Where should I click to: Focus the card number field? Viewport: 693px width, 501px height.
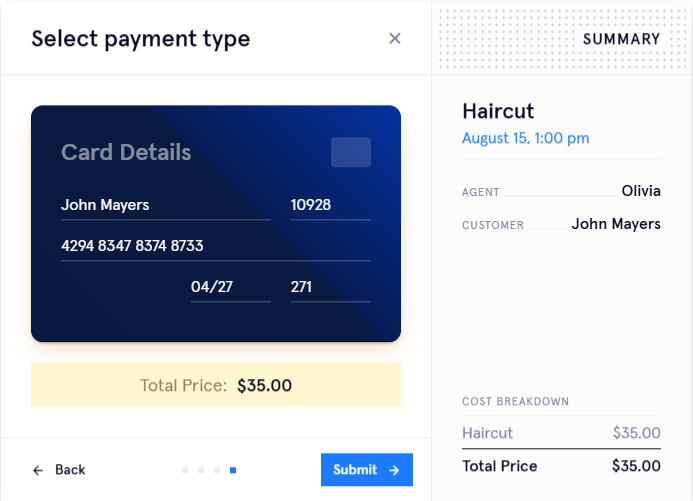tap(215, 246)
